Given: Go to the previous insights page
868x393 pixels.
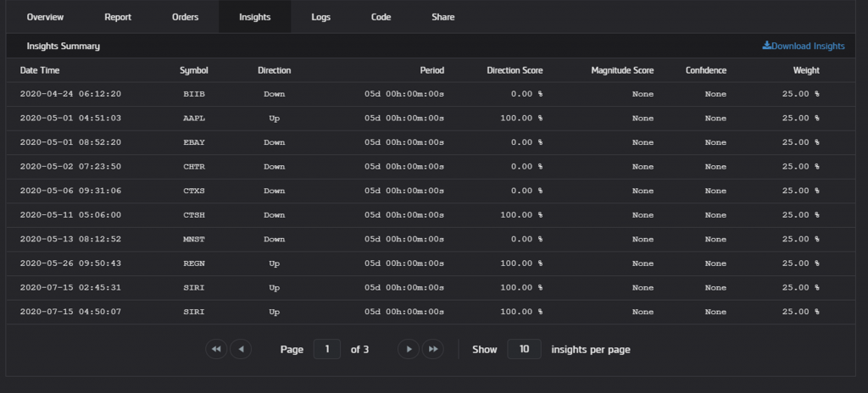Looking at the screenshot, I should tap(241, 349).
